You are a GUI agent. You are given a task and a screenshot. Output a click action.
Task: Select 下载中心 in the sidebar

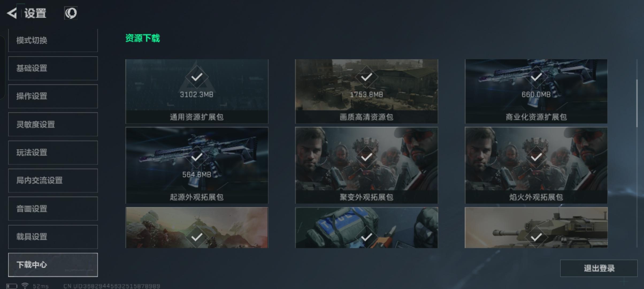point(53,265)
